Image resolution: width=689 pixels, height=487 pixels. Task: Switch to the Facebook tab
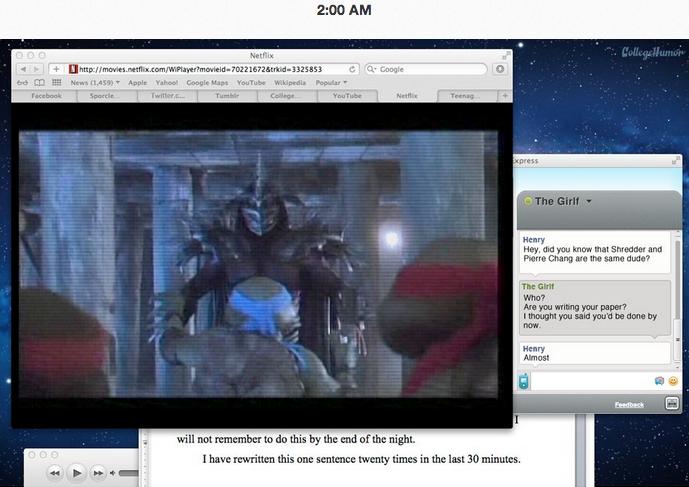coord(47,96)
